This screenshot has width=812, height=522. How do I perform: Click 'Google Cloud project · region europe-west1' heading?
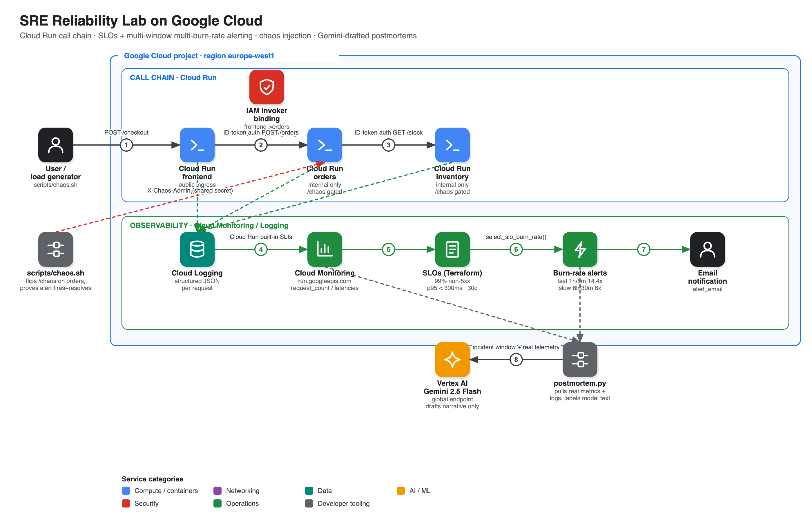[x=199, y=56]
